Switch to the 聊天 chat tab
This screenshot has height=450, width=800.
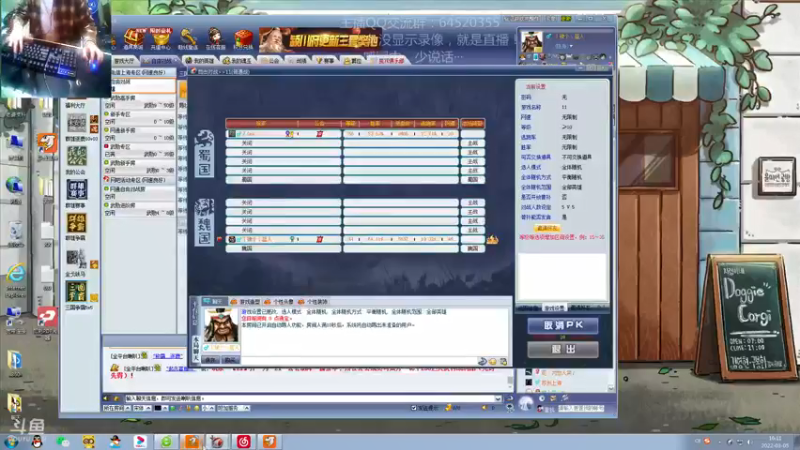(x=214, y=302)
